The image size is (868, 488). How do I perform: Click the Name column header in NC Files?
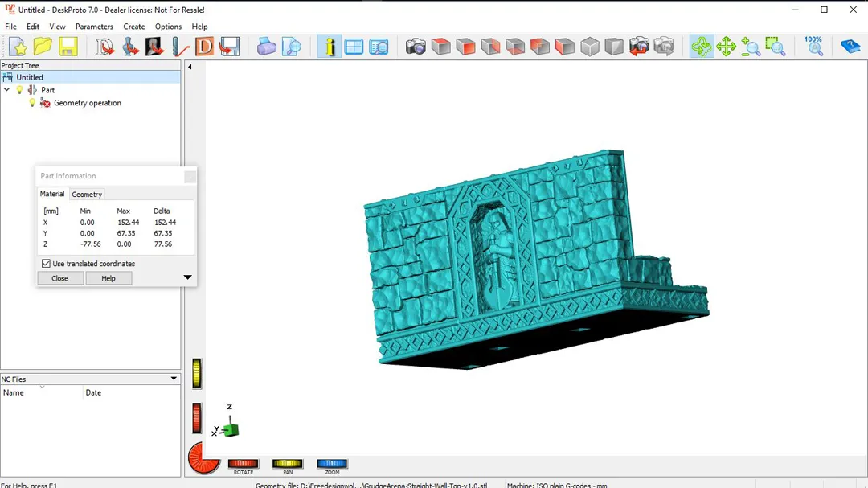tap(42, 392)
